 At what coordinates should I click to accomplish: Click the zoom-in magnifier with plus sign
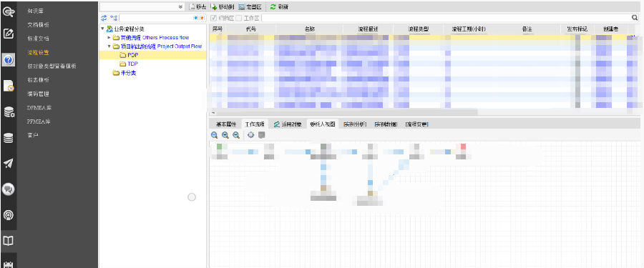pos(225,135)
